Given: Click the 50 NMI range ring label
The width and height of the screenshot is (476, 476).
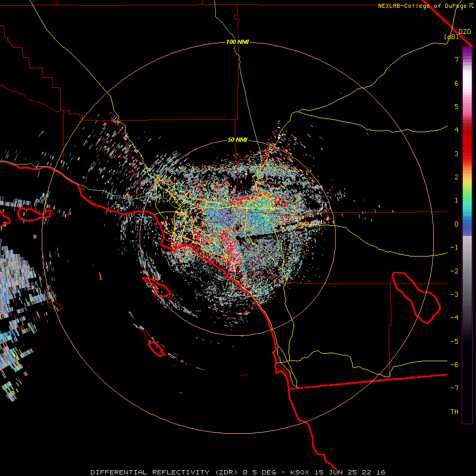Looking at the screenshot, I should click(237, 140).
